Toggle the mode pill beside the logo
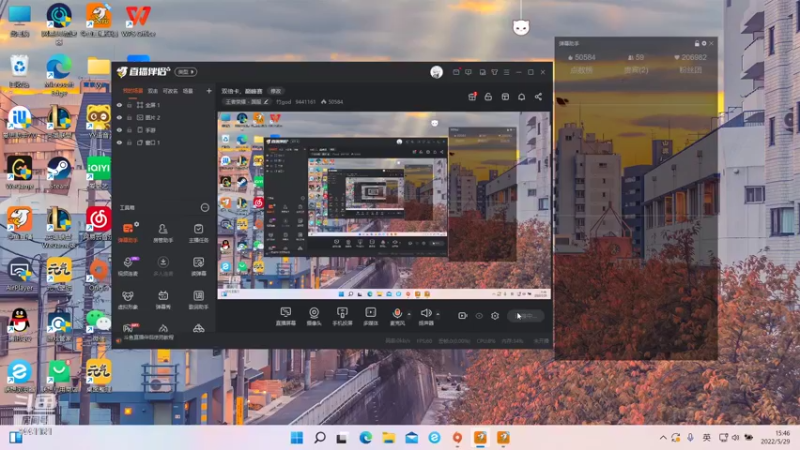The height and width of the screenshot is (450, 800). [x=186, y=72]
